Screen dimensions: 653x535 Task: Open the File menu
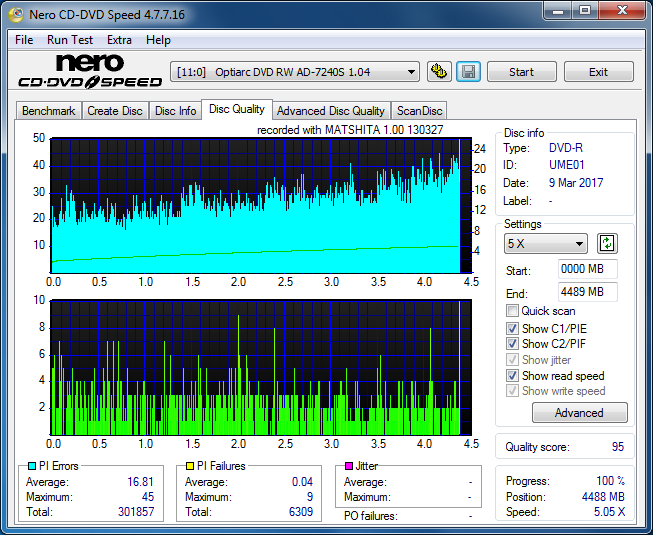pyautogui.click(x=24, y=40)
